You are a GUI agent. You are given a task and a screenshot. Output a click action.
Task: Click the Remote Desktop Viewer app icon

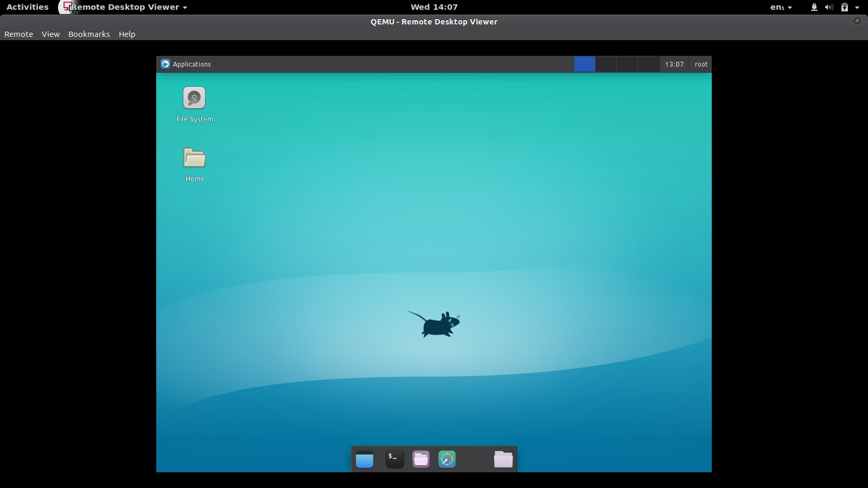click(67, 7)
